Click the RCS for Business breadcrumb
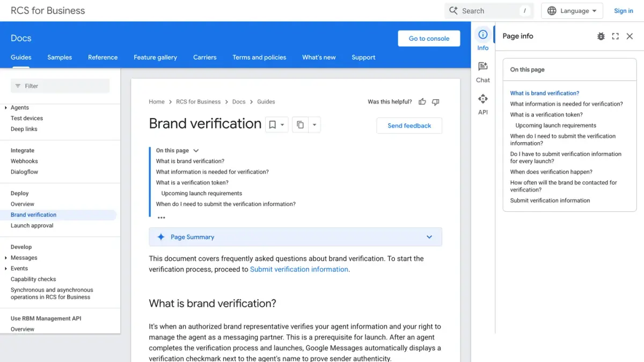This screenshot has height=362, width=644. pyautogui.click(x=199, y=102)
